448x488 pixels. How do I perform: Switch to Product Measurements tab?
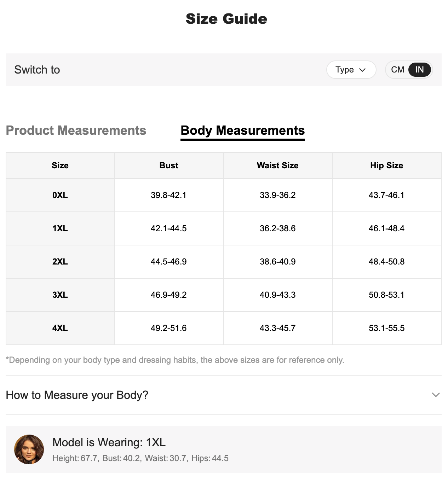coord(76,130)
